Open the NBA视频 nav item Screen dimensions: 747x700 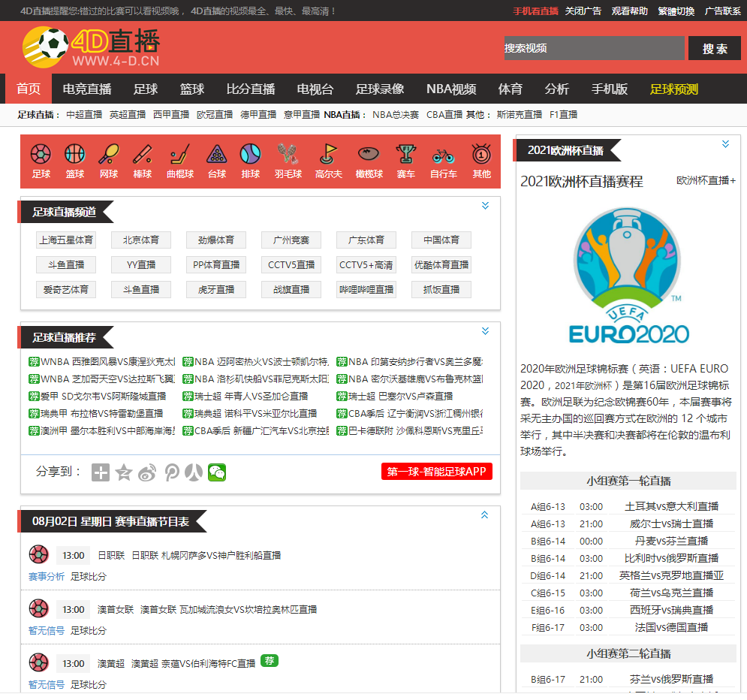(x=451, y=89)
